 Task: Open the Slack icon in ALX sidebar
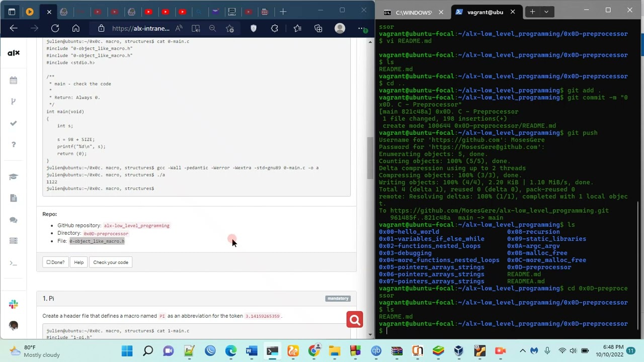coord(14,304)
